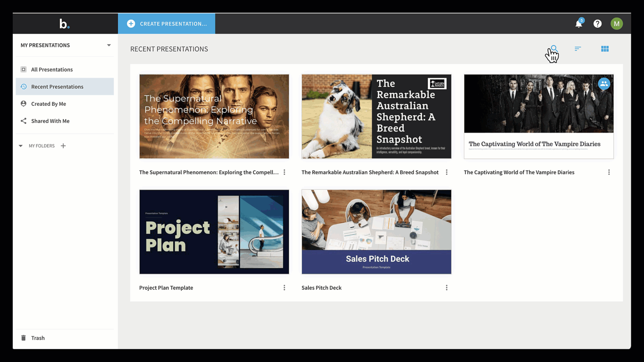Open the Project Plan Template title link

[x=166, y=288]
